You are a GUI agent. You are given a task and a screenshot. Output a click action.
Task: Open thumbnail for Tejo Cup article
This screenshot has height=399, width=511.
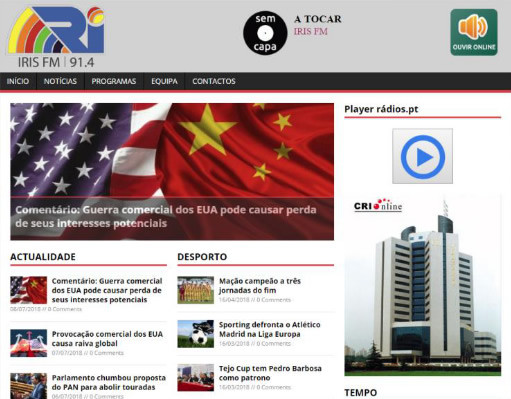196,377
